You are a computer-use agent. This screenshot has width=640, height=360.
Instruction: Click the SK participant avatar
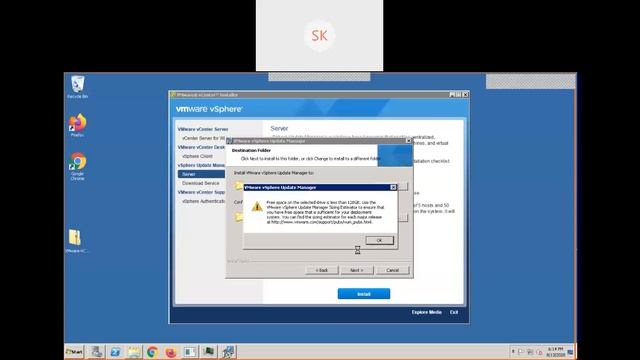coord(319,36)
